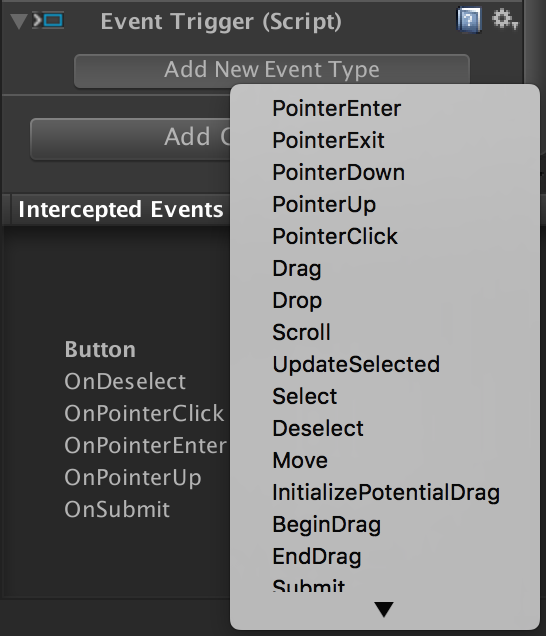The width and height of the screenshot is (546, 636).
Task: Open the component settings gear menu
Action: coord(505,19)
